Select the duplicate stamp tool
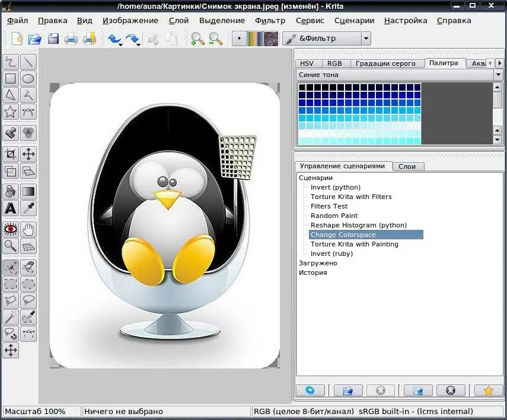507x420 pixels. click(x=11, y=133)
